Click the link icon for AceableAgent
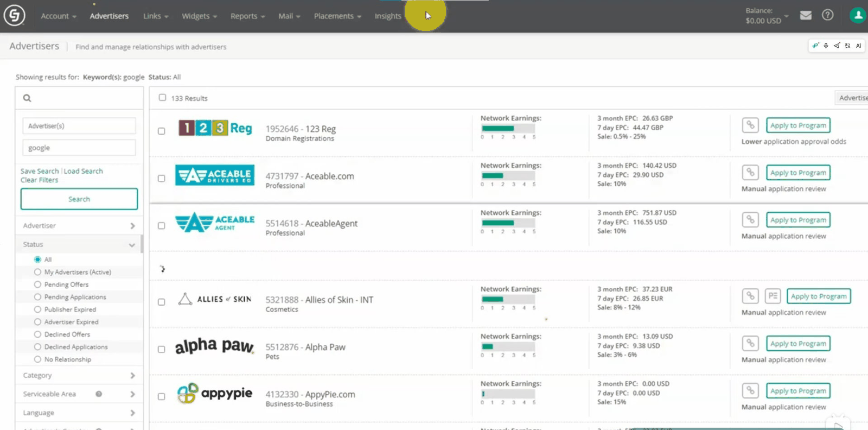Viewport: 868px width, 430px height. (750, 220)
